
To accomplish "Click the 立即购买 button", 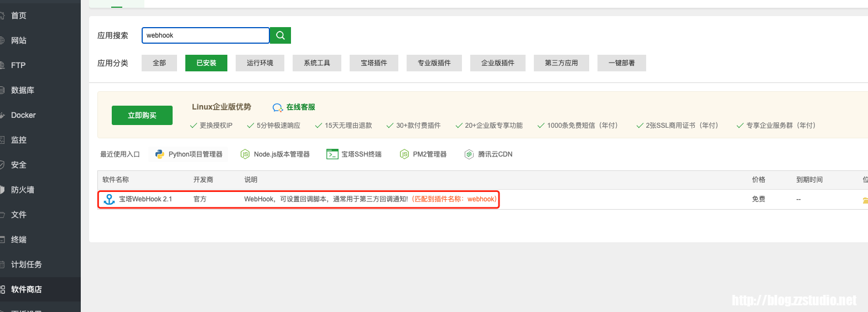I will (142, 115).
